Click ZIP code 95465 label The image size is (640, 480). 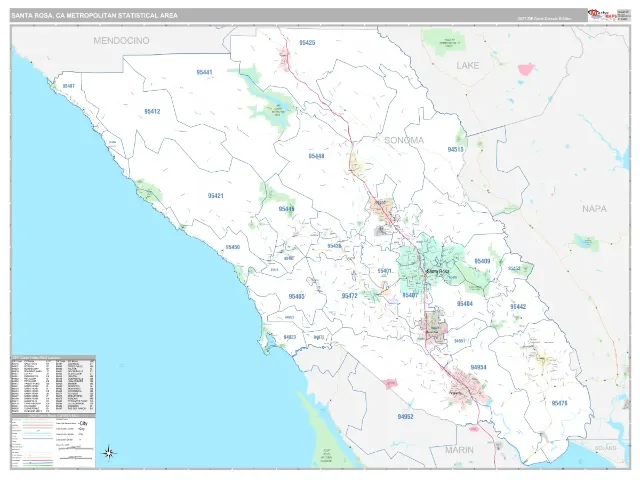(x=296, y=296)
